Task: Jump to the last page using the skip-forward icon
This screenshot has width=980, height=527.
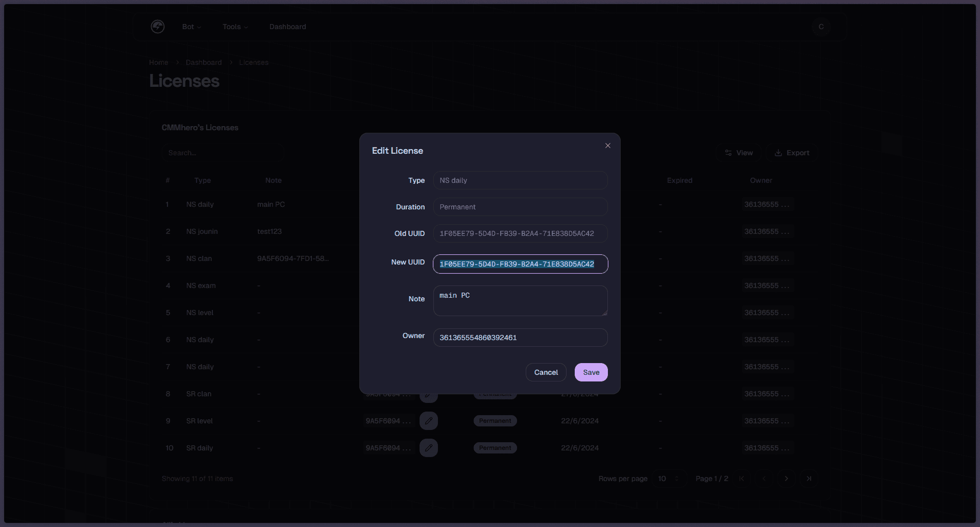Action: [809, 478]
